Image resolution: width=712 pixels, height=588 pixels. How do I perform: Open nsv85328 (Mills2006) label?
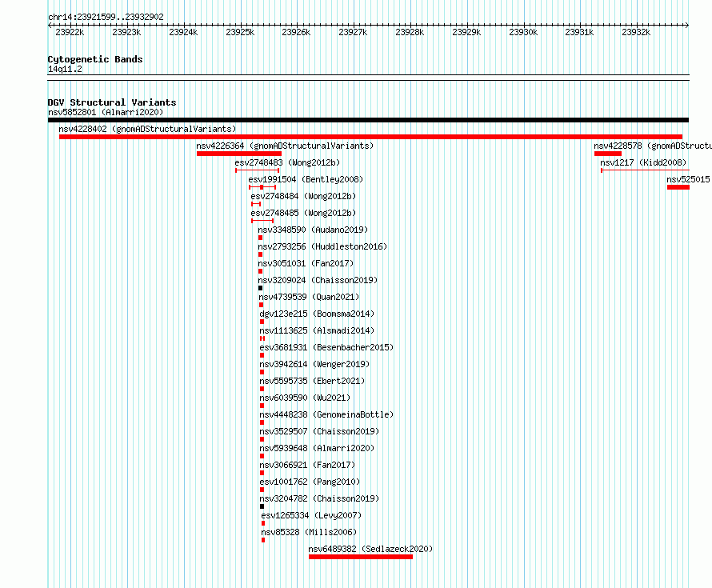[310, 532]
